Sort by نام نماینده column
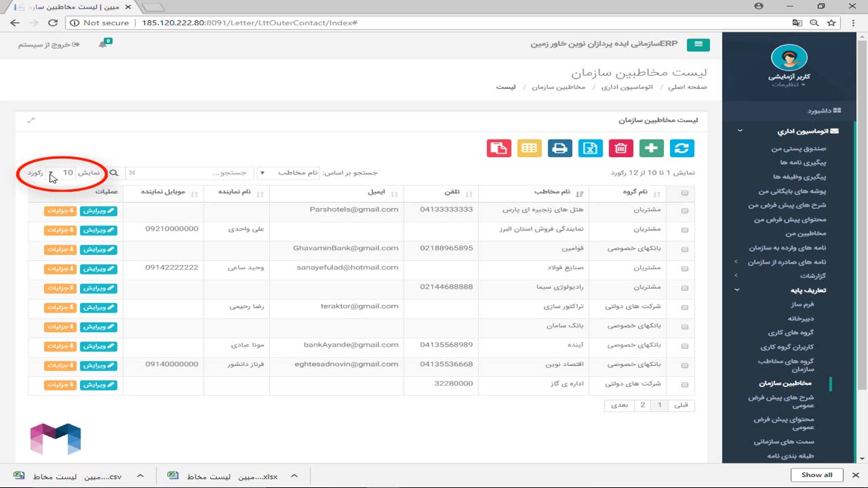This screenshot has height=488, width=868. tap(235, 192)
